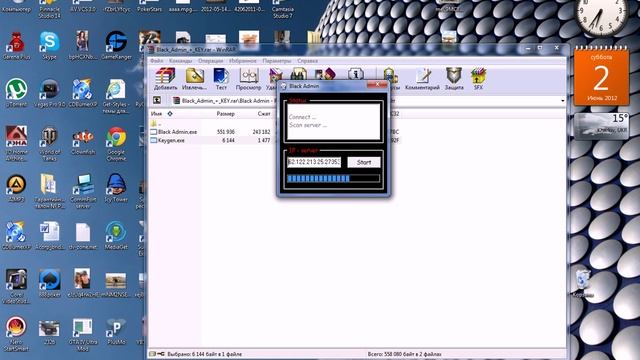640x360 pixels.
Task: Click the Тест toolbar icon in WinRAR
Action: coord(221,79)
